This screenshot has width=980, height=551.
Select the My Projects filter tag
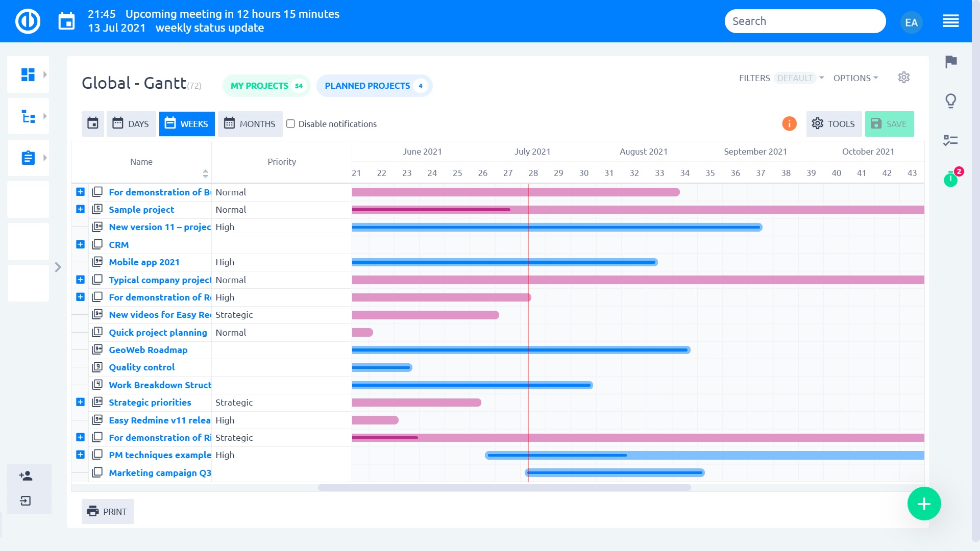[266, 86]
